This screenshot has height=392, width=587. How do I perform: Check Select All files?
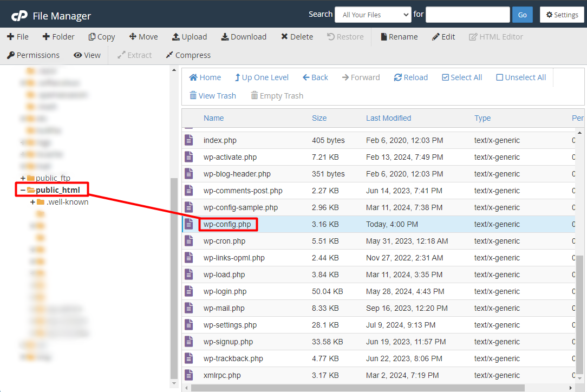(462, 77)
